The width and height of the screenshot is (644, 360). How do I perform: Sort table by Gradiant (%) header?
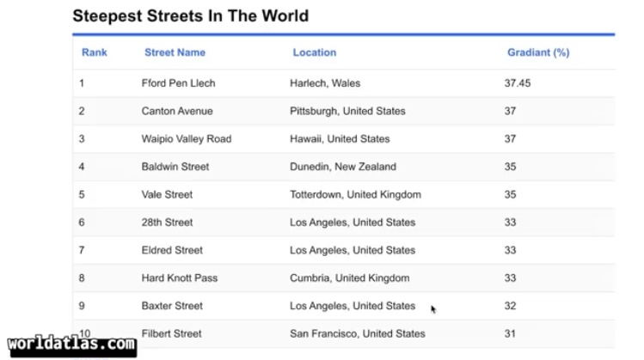(538, 52)
